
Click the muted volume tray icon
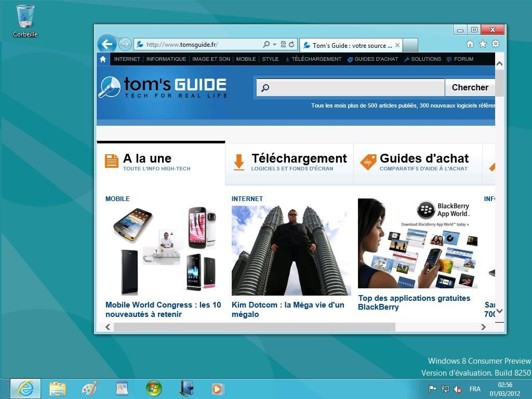pos(457,389)
